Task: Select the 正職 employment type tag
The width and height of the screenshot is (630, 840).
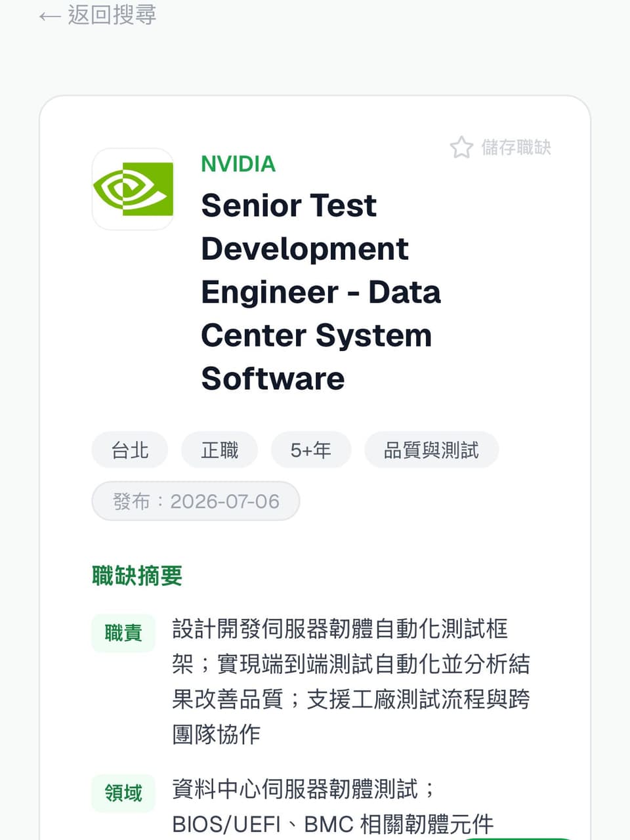Action: tap(220, 450)
